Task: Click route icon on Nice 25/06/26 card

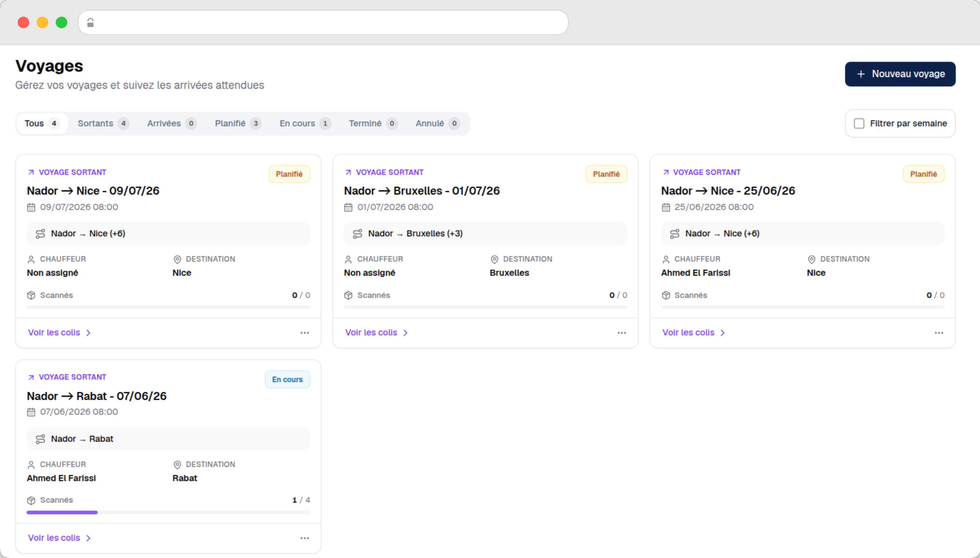Action: pyautogui.click(x=675, y=234)
